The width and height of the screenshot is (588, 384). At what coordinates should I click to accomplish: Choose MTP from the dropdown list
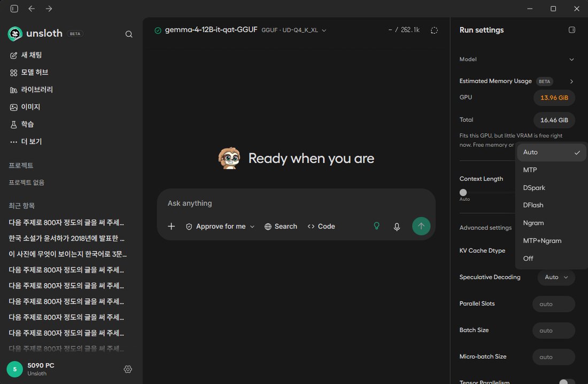click(551, 170)
